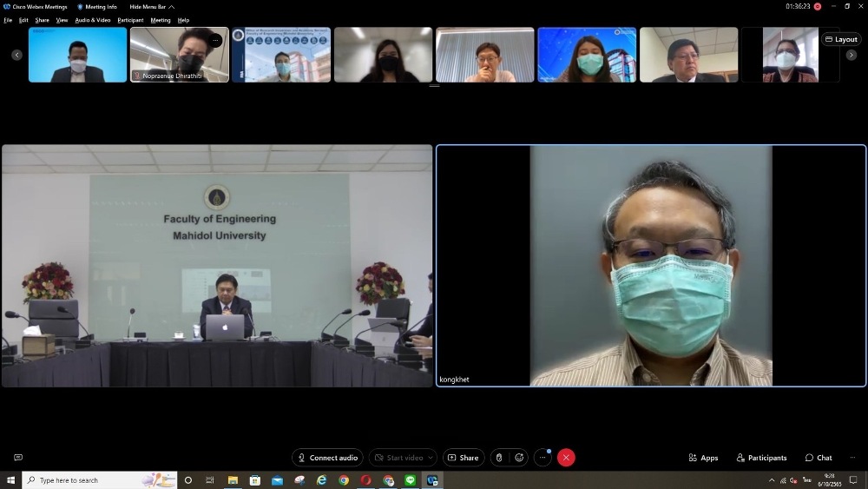
Task: Collapse the menu with Hide Menu Bar
Action: click(152, 7)
